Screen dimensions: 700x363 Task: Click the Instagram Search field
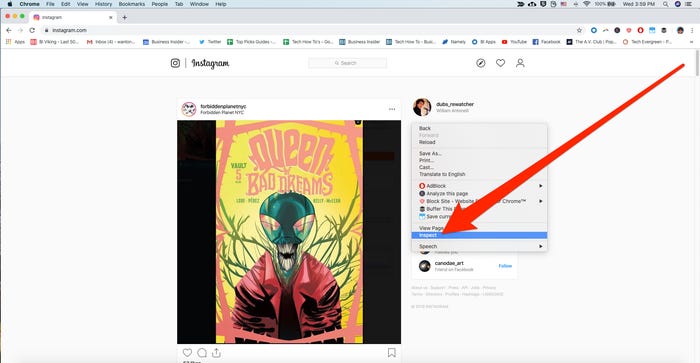tap(348, 63)
